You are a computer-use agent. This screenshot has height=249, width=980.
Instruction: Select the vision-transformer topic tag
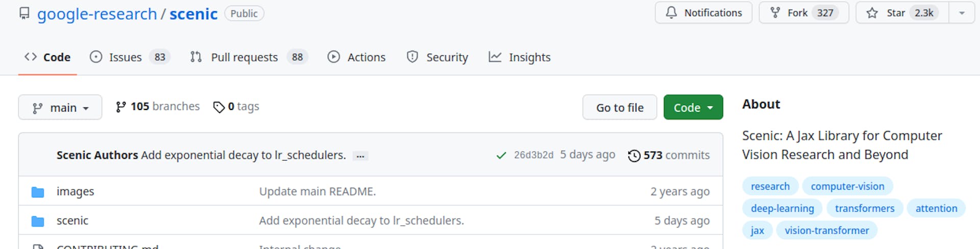(826, 231)
